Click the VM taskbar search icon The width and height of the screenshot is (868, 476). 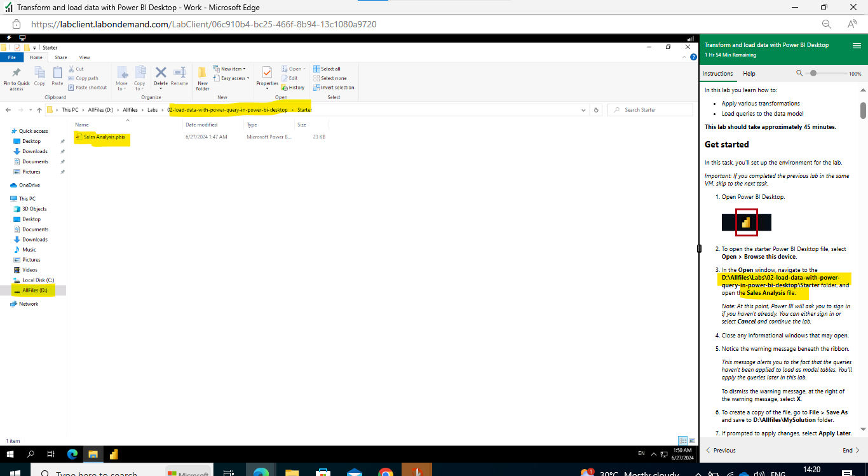click(x=31, y=454)
